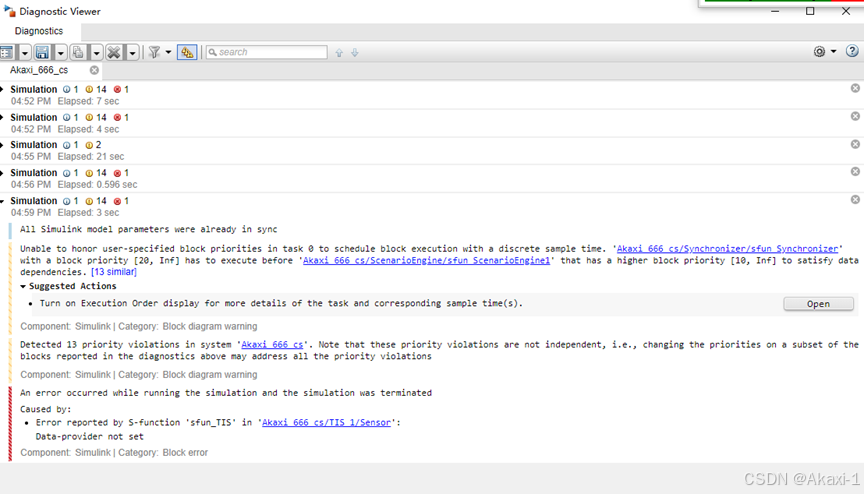Click the error icon in the 7 sec simulation row
Screen dimensions: 864x494
coord(117,89)
